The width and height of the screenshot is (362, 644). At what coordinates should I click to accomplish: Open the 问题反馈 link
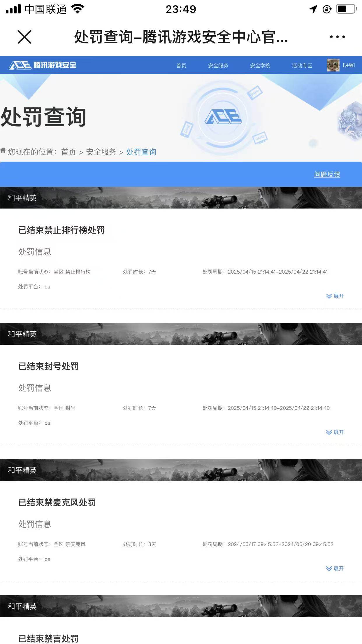327,174
